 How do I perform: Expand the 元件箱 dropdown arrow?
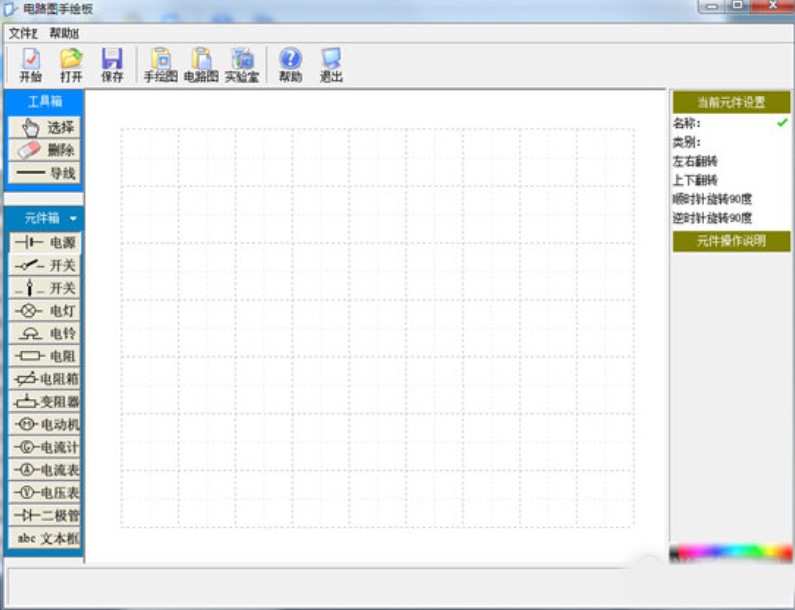[x=73, y=219]
